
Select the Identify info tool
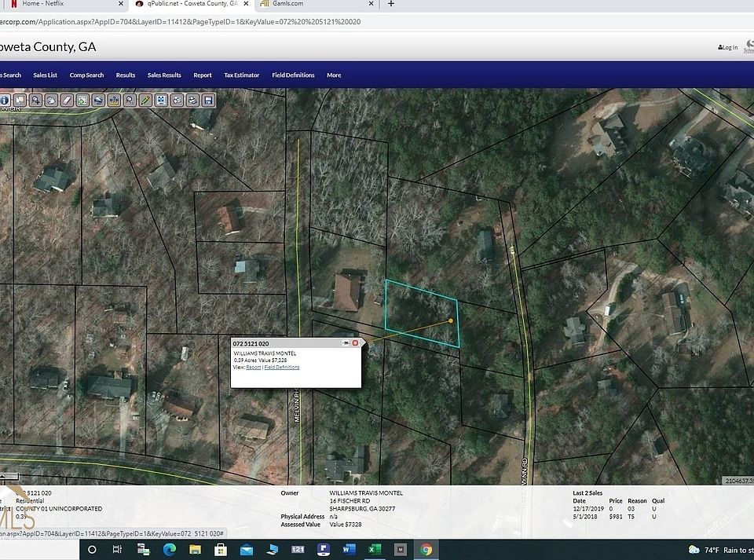(x=5, y=100)
